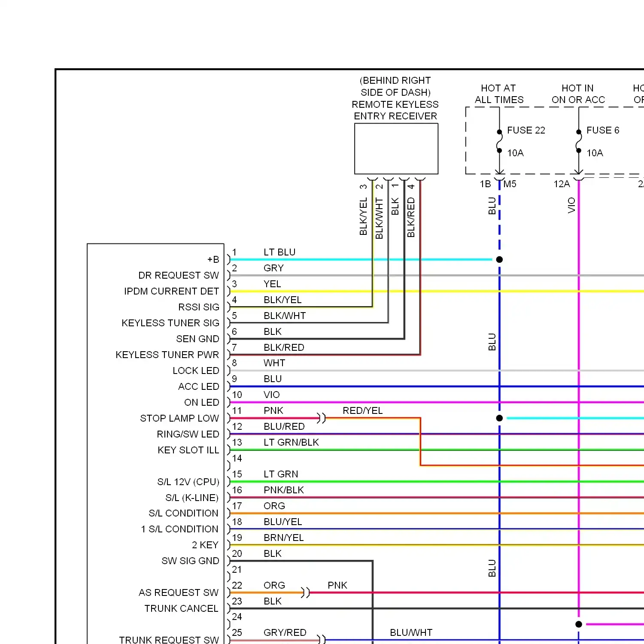Viewport: 644px width, 644px height.
Task: Click the 'STOP LAMP LOW' label
Action: [x=179, y=418]
